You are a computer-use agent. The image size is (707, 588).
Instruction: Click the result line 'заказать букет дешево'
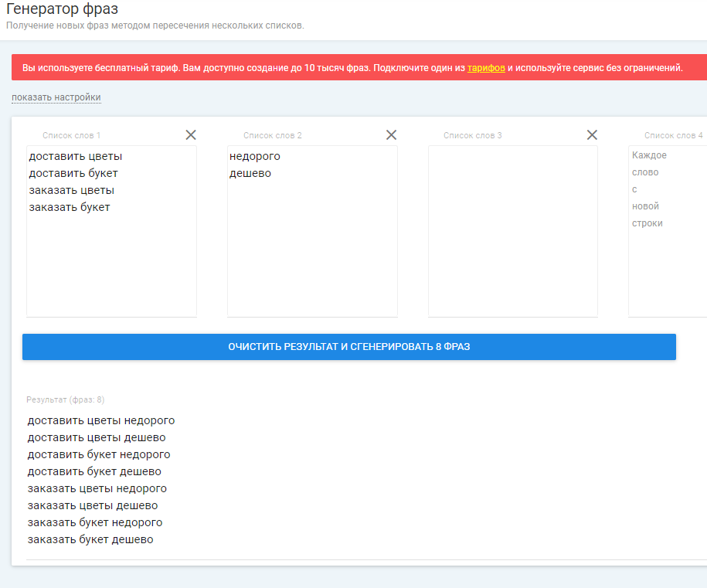click(x=90, y=539)
